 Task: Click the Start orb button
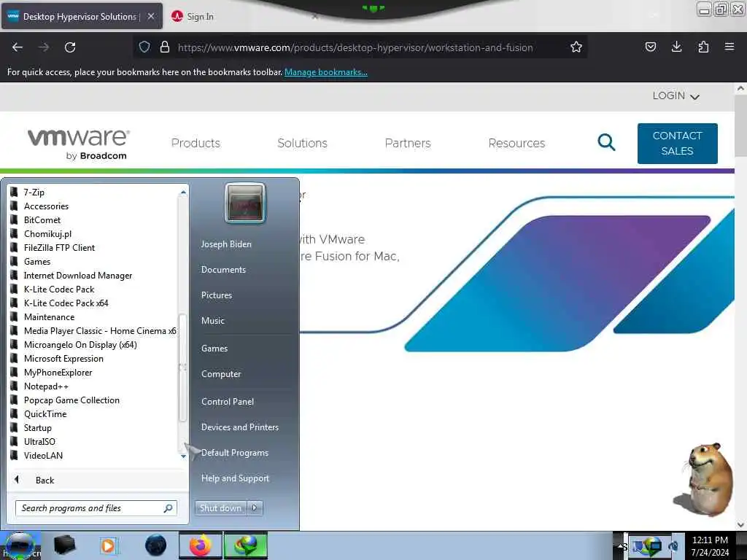[x=20, y=545]
